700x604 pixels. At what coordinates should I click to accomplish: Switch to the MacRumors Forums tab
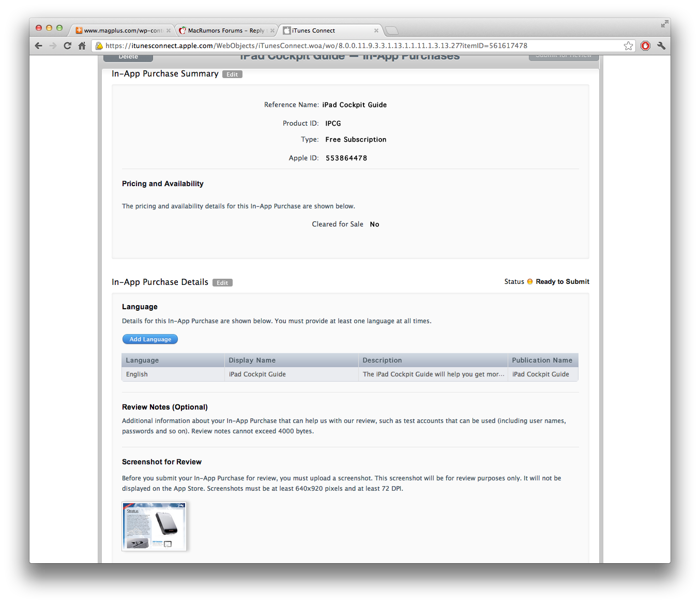225,31
